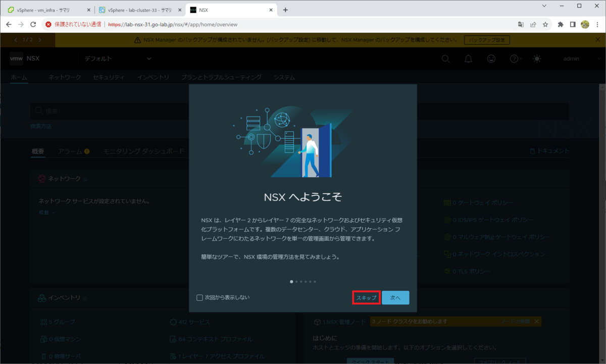Select the 概要 sub-tab
Viewport: 606px width, 364px height.
[x=38, y=151]
